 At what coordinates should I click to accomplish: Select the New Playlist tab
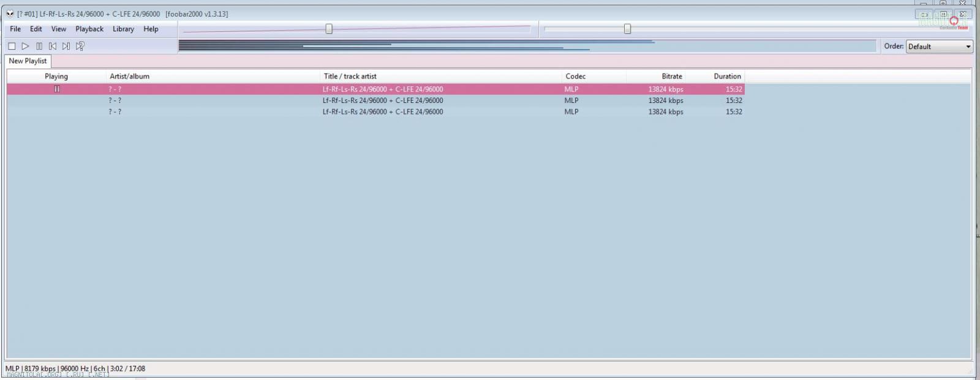pyautogui.click(x=28, y=61)
